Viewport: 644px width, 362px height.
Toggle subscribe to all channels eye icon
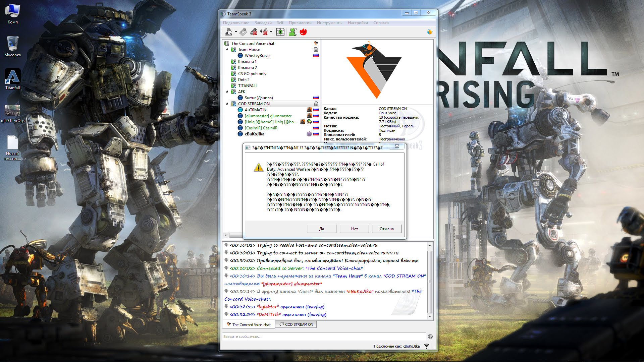pyautogui.click(x=280, y=32)
